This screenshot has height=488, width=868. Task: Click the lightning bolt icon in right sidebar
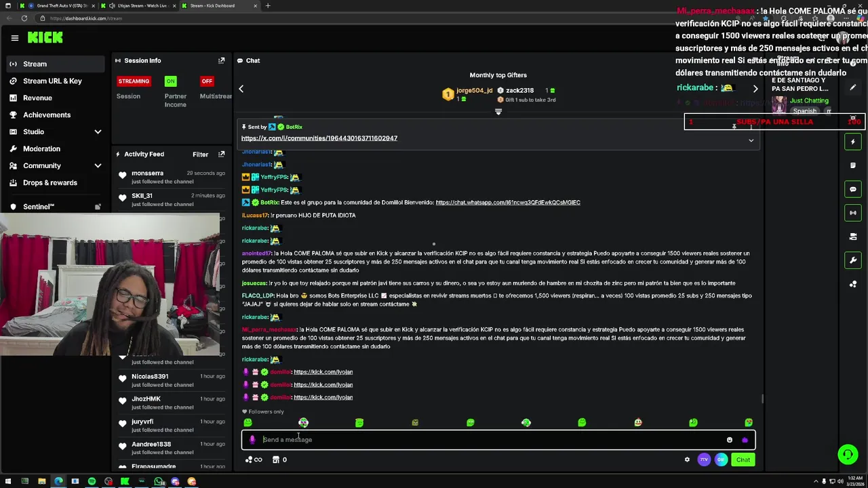coord(853,142)
